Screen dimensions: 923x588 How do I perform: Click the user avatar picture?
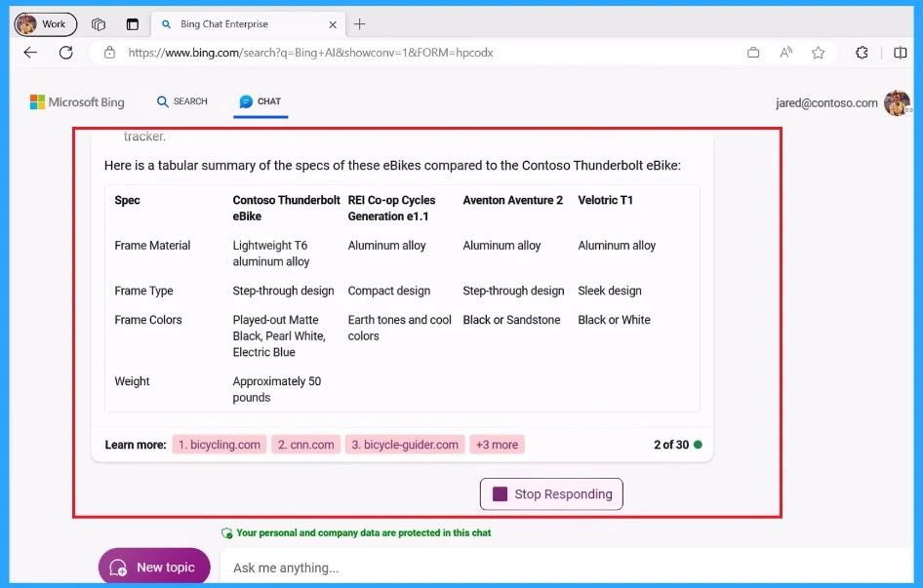tap(897, 103)
